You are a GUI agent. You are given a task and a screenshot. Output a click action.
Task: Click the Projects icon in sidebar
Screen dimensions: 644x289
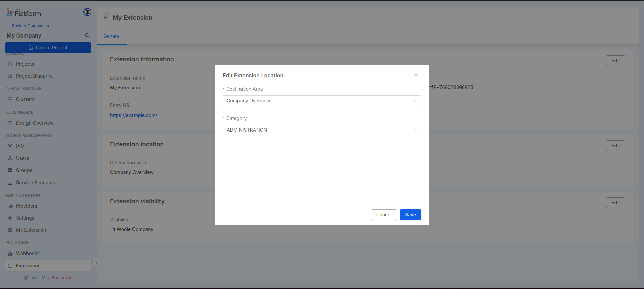tap(10, 64)
